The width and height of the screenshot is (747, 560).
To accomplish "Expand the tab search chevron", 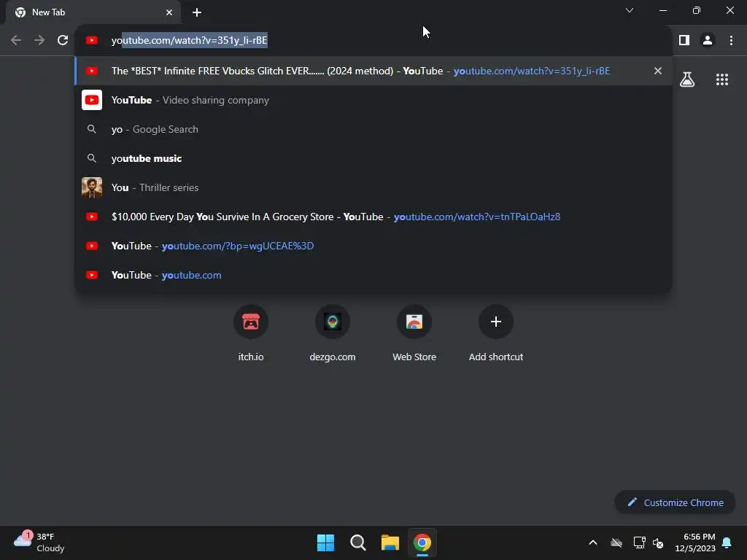I will point(630,10).
